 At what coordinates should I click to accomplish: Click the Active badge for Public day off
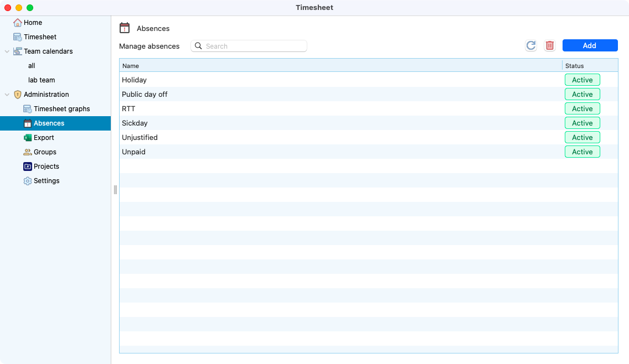click(582, 94)
